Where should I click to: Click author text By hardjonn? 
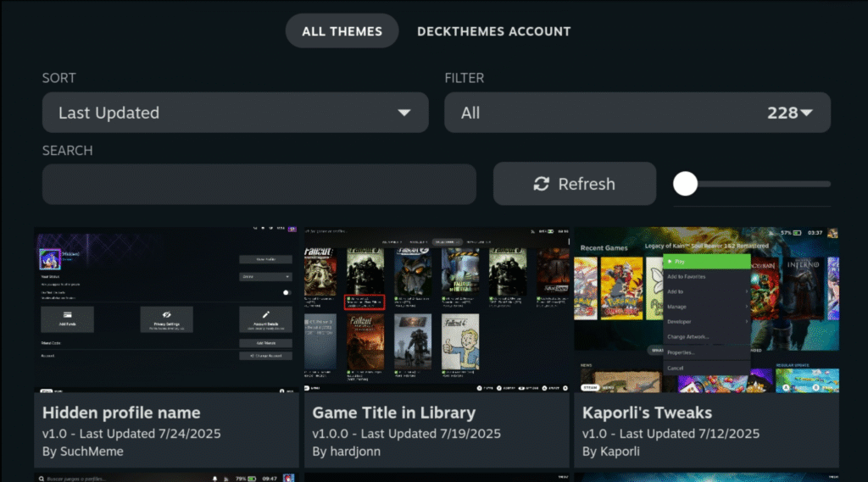pos(346,451)
